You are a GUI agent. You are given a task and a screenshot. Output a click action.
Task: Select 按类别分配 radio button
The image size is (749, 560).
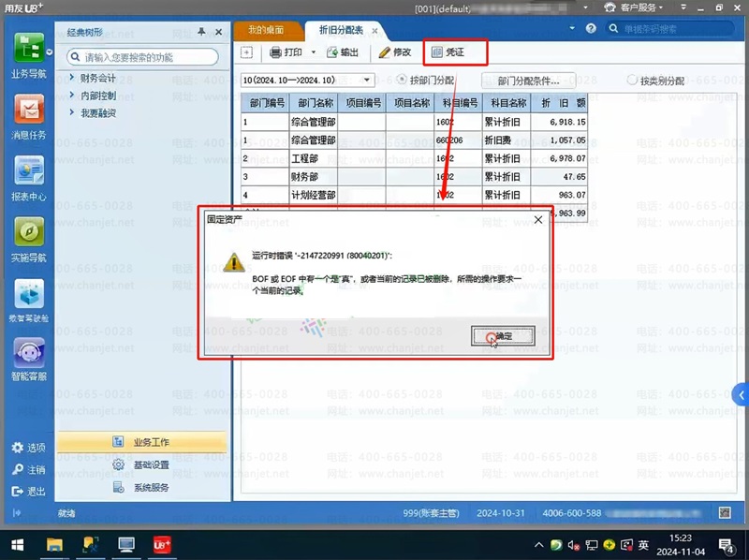632,80
